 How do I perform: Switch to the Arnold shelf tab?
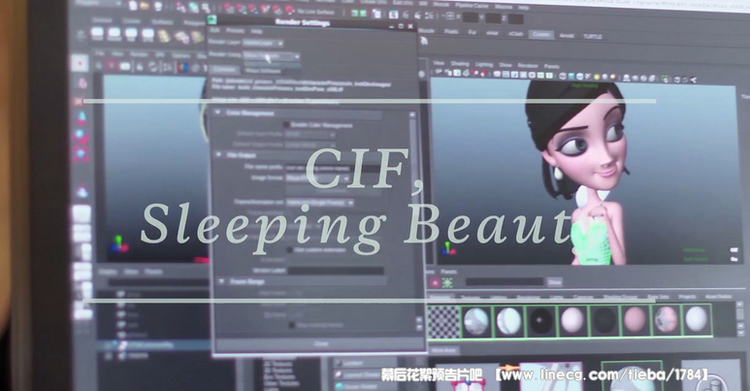tap(566, 35)
